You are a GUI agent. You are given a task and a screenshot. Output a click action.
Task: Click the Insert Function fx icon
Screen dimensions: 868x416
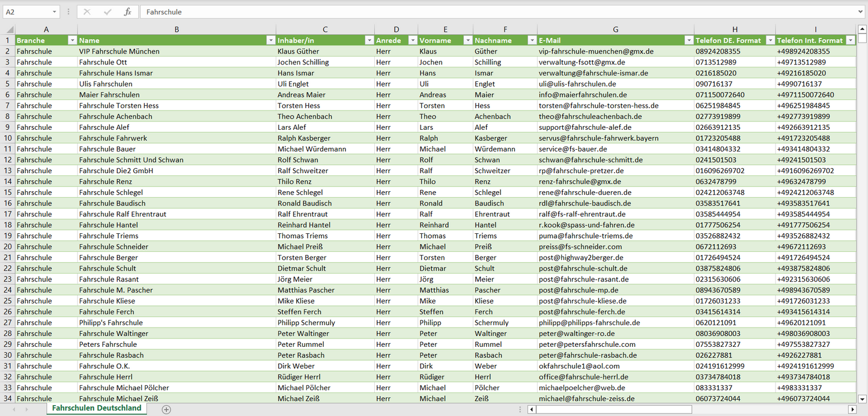click(x=127, y=12)
